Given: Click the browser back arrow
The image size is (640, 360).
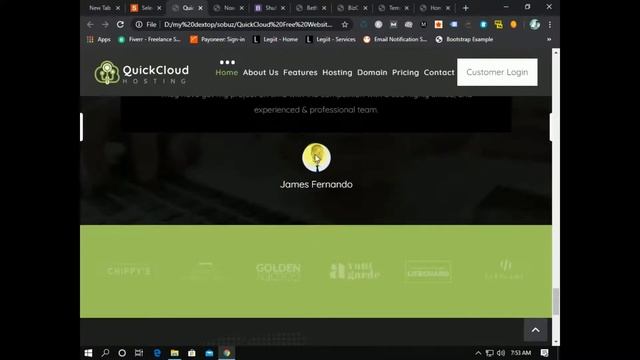Looking at the screenshot, I should [90, 24].
